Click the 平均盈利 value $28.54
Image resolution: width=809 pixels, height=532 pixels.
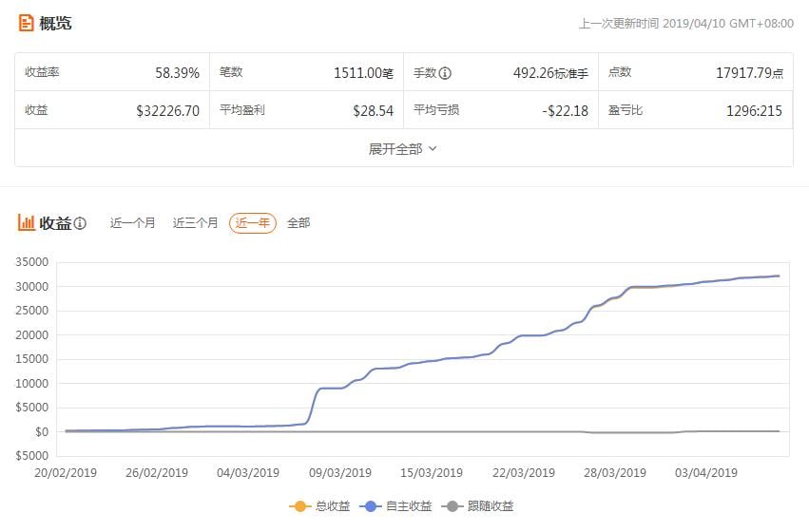coord(373,111)
